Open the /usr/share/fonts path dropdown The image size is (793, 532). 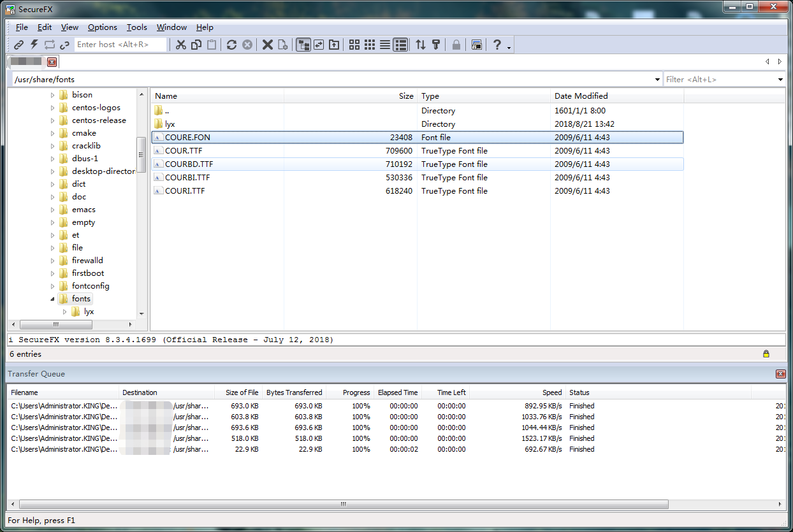click(657, 80)
